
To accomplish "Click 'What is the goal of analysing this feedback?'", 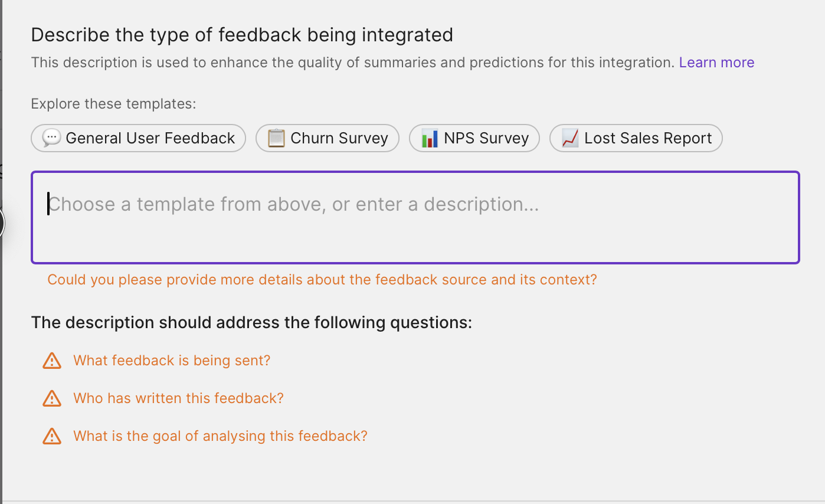I will 220,436.
